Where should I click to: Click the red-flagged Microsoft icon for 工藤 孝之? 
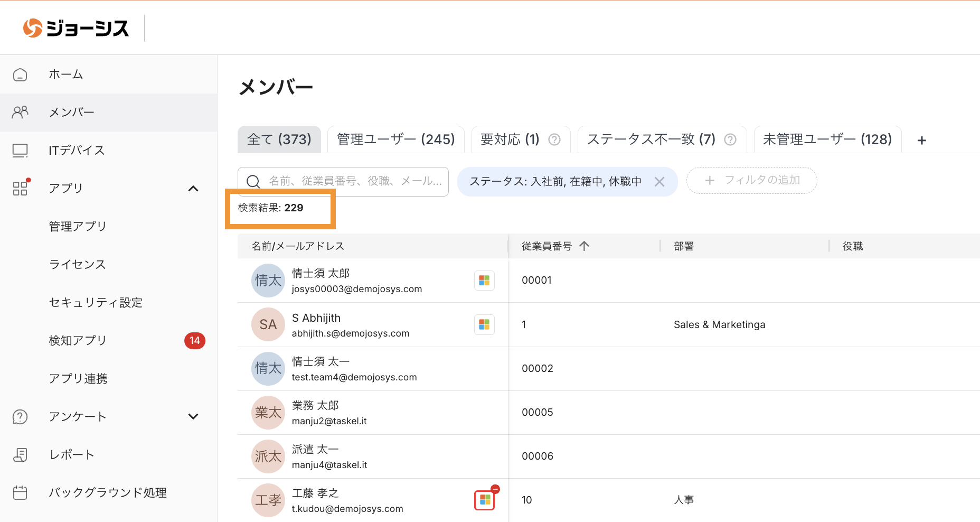click(484, 500)
